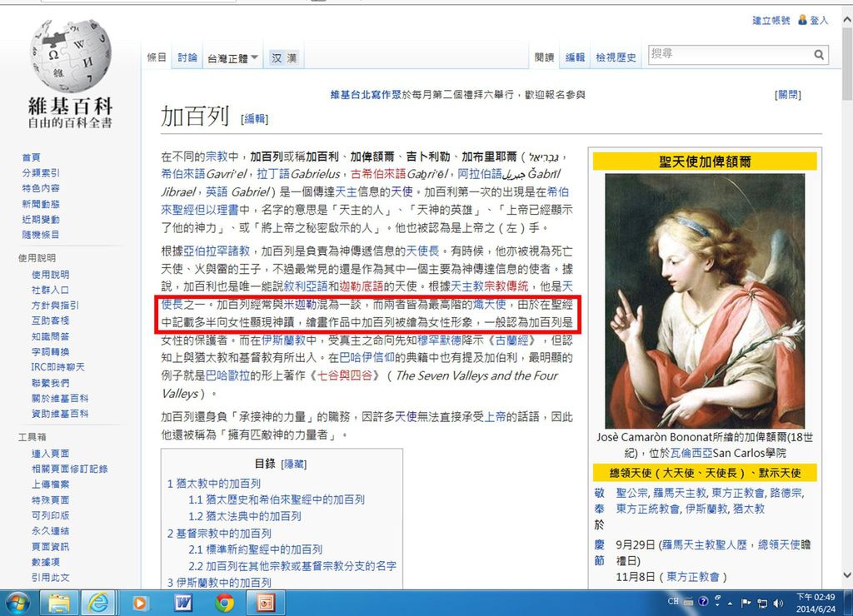Select the 閱讀 tab

tap(544, 57)
